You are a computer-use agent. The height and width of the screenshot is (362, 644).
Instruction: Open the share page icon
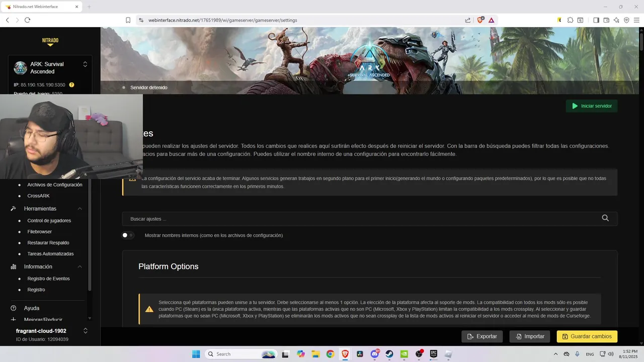pyautogui.click(x=468, y=20)
